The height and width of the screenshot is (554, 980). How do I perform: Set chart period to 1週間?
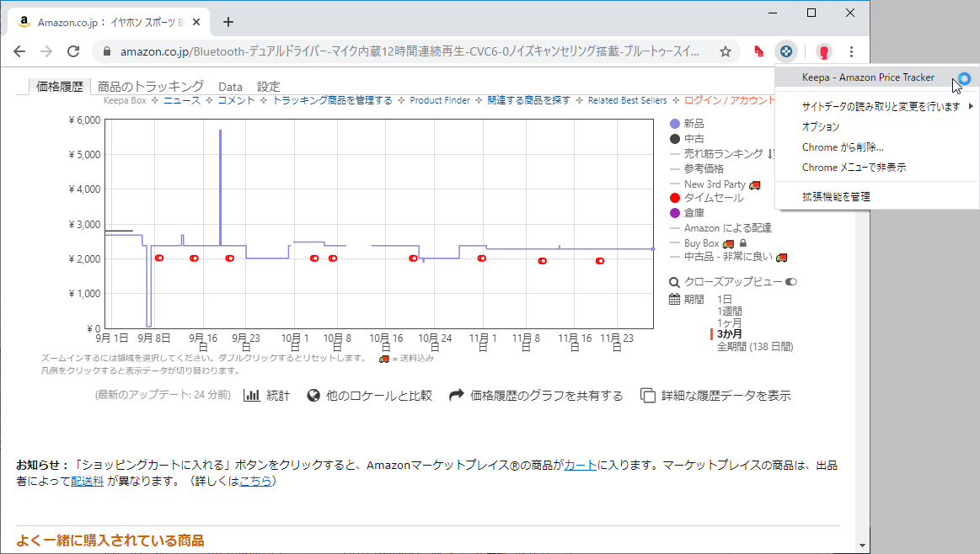point(730,311)
